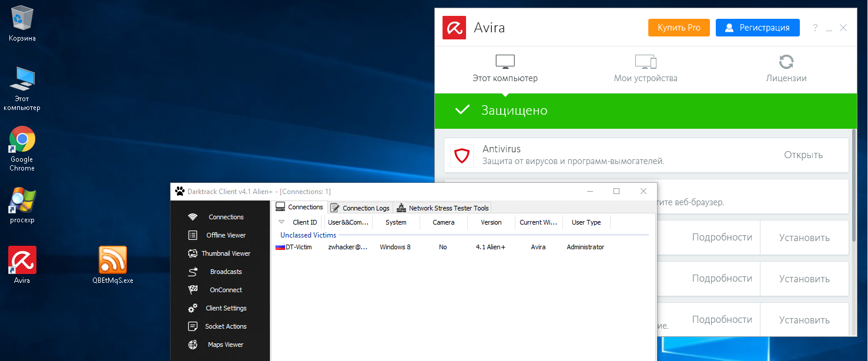This screenshot has height=361, width=868.
Task: Click the zwhacker@... user cell
Action: 347,247
